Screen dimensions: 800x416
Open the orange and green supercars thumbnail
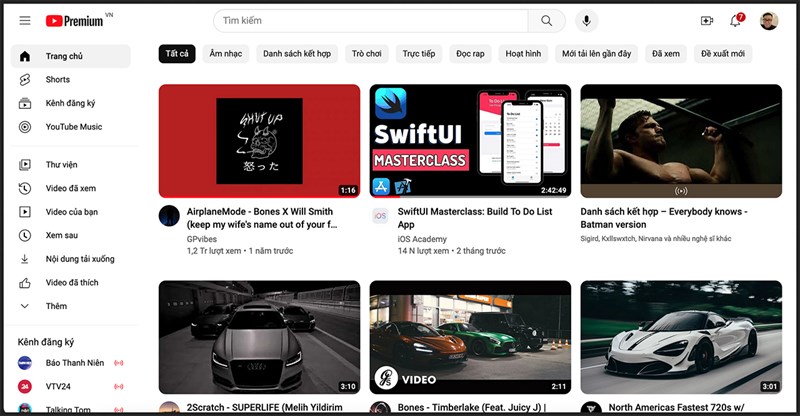pos(470,337)
